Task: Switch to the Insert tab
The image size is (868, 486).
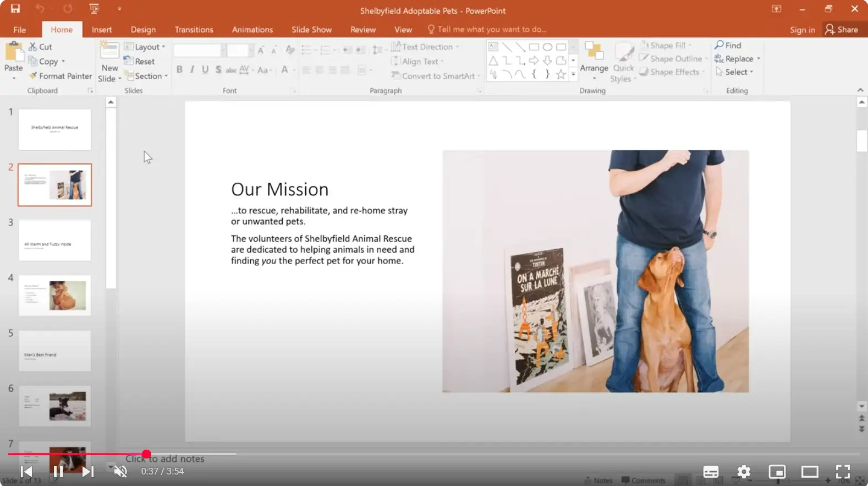Action: click(x=101, y=30)
